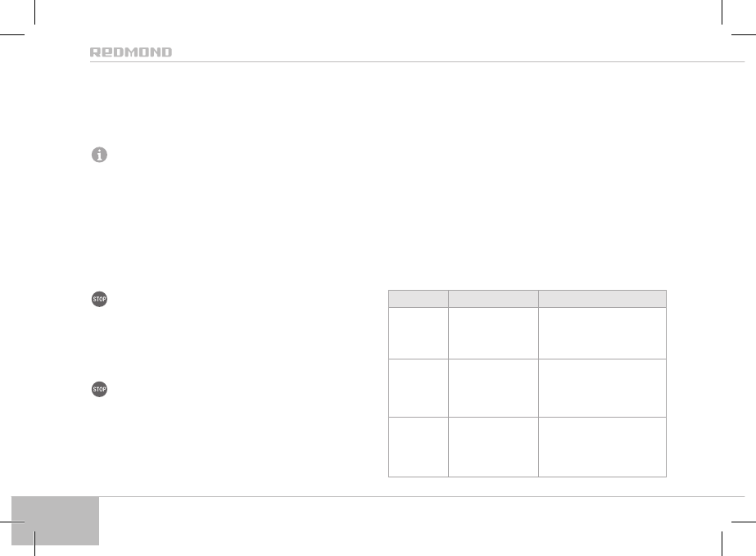Click the lower STOP warning icon
Screen dimensions: 756x556
coord(100,389)
